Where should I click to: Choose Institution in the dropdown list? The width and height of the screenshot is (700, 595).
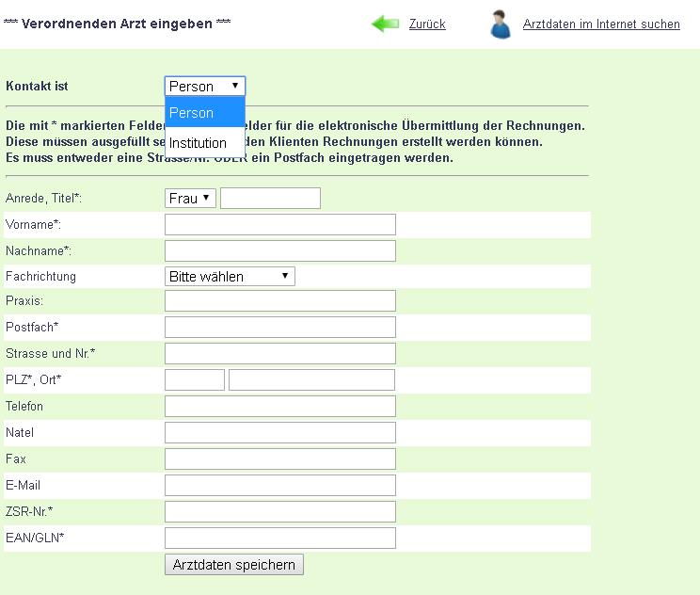(204, 143)
